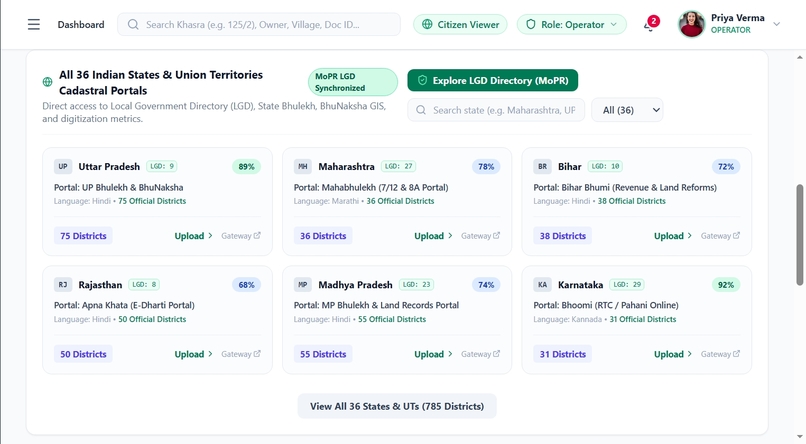Image resolution: width=806 pixels, height=444 pixels.
Task: Click 31 Official Districts link text
Action: coord(643,319)
